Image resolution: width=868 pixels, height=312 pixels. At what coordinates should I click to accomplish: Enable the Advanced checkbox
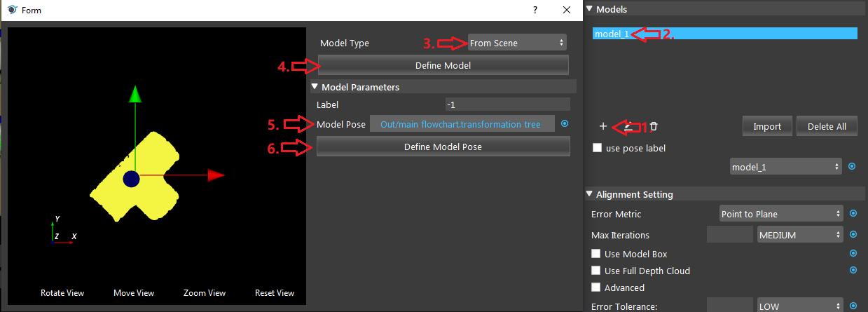tap(596, 287)
